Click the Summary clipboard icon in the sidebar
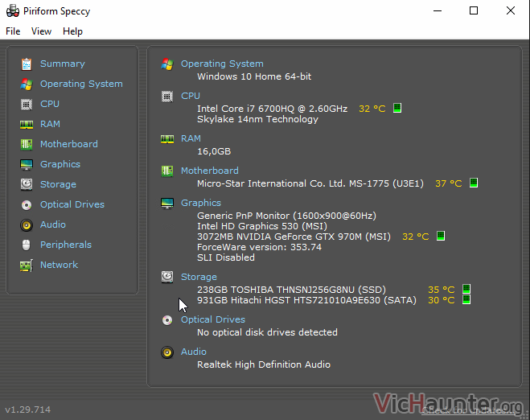Screen dimensions: 530x420 pyautogui.click(x=27, y=64)
